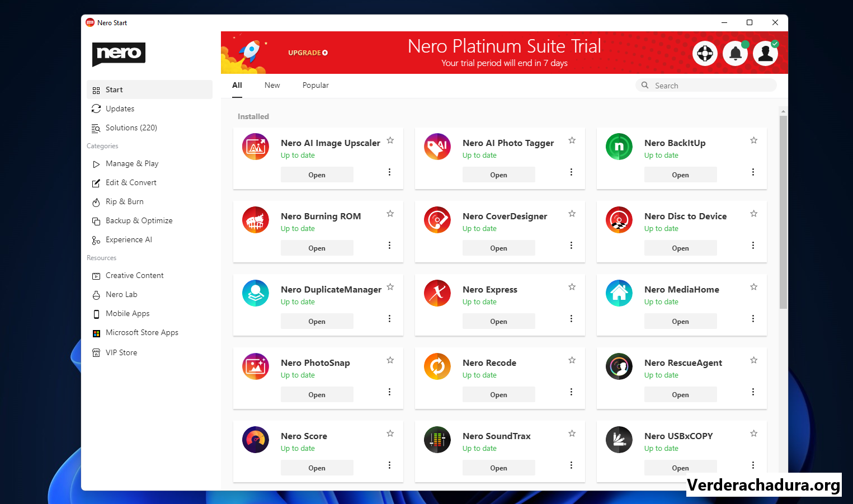Open the notifications bell icon

click(736, 53)
